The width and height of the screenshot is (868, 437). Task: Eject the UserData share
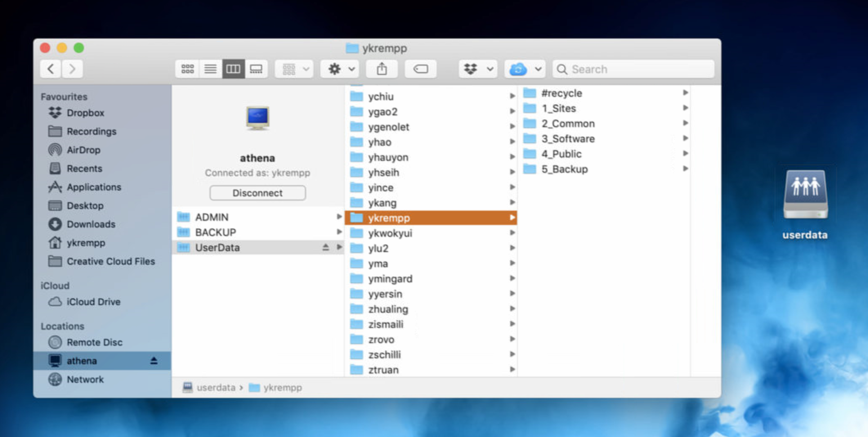click(x=325, y=247)
